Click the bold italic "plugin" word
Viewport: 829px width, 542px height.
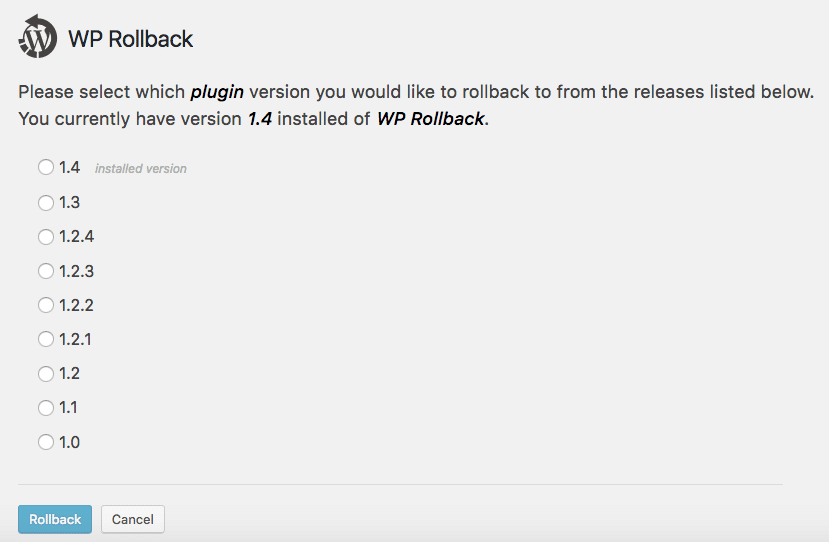pos(218,93)
